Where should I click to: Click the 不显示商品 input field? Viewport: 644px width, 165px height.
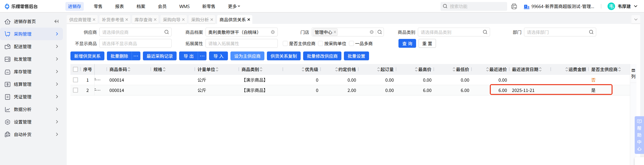(135, 43)
